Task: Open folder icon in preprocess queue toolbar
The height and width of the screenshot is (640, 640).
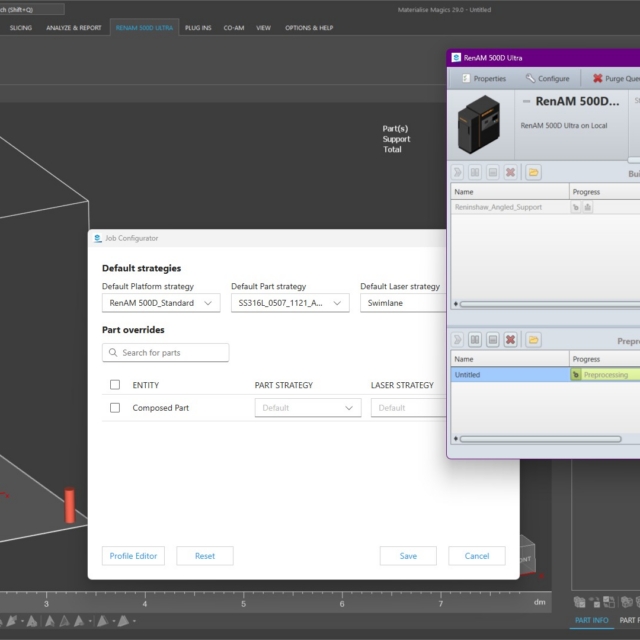Action: [533, 340]
